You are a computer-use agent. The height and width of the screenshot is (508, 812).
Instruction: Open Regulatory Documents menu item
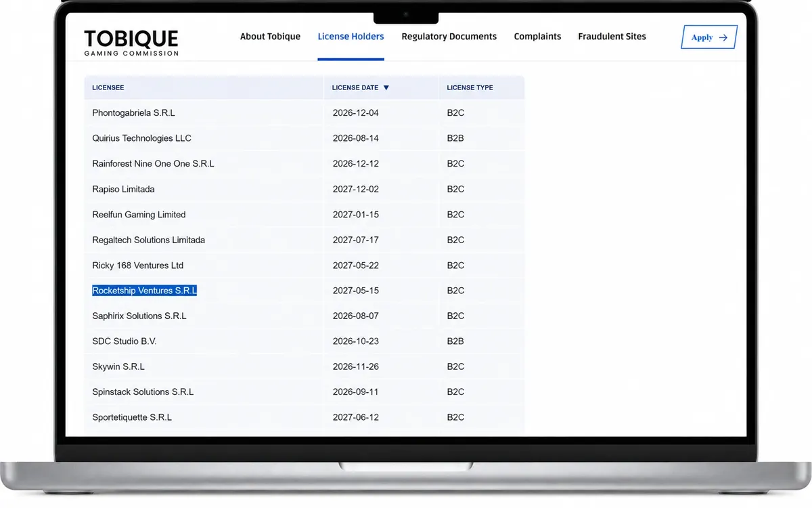[x=449, y=37]
